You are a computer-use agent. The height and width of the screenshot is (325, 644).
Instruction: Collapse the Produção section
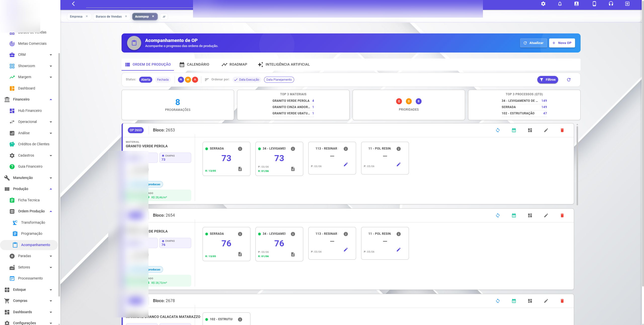pyautogui.click(x=29, y=189)
